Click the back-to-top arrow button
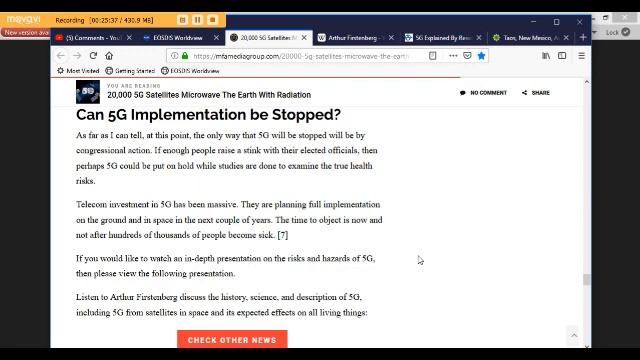 point(574,336)
